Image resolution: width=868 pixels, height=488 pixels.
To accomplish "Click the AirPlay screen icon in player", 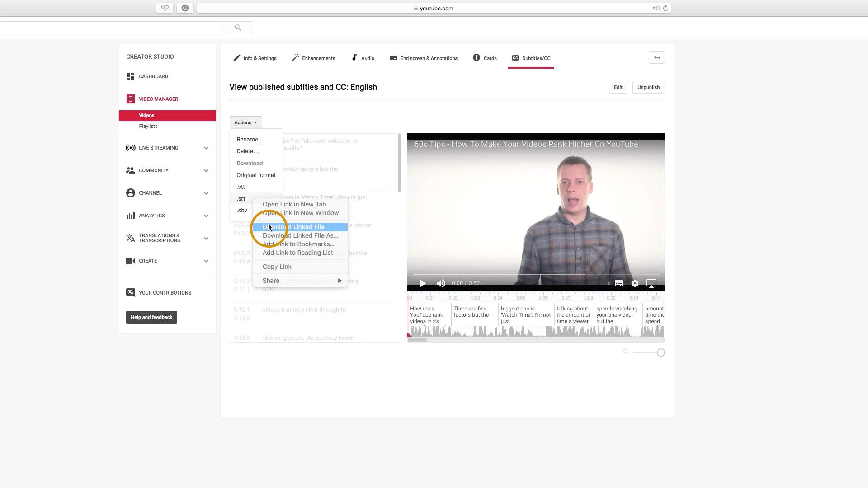I will pyautogui.click(x=651, y=283).
